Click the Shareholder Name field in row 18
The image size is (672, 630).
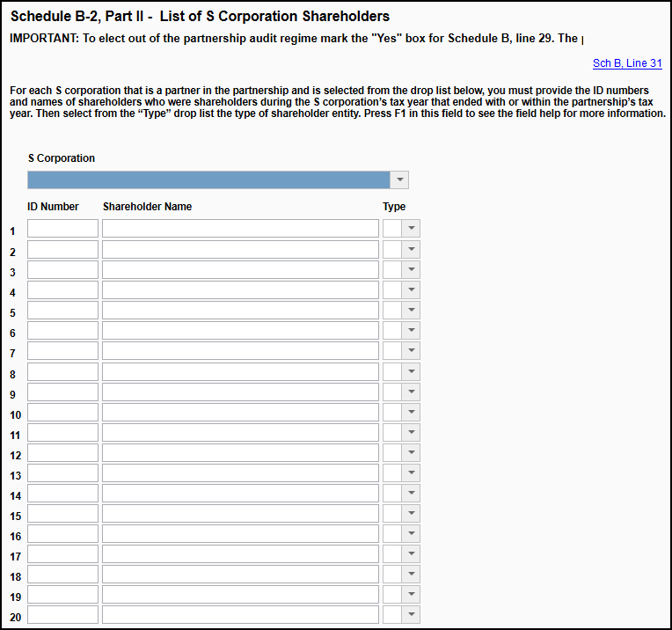point(240,575)
